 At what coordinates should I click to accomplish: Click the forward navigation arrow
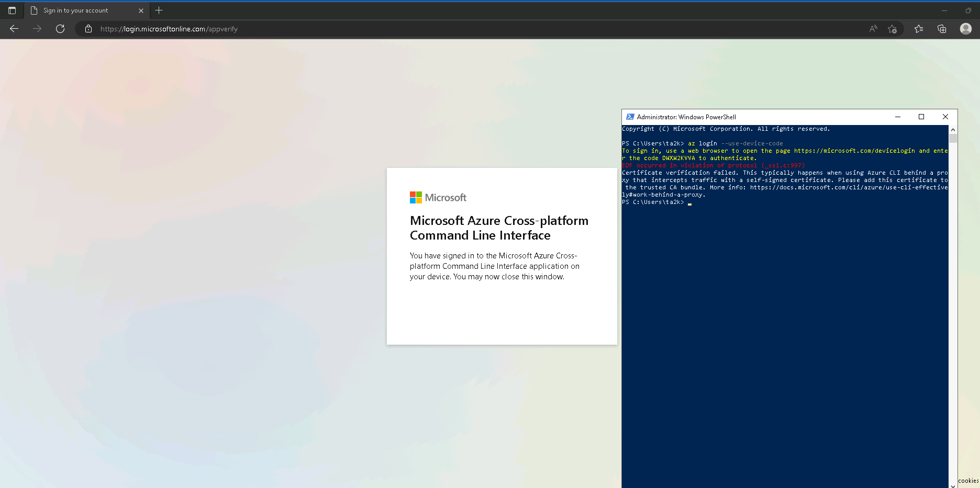point(37,29)
